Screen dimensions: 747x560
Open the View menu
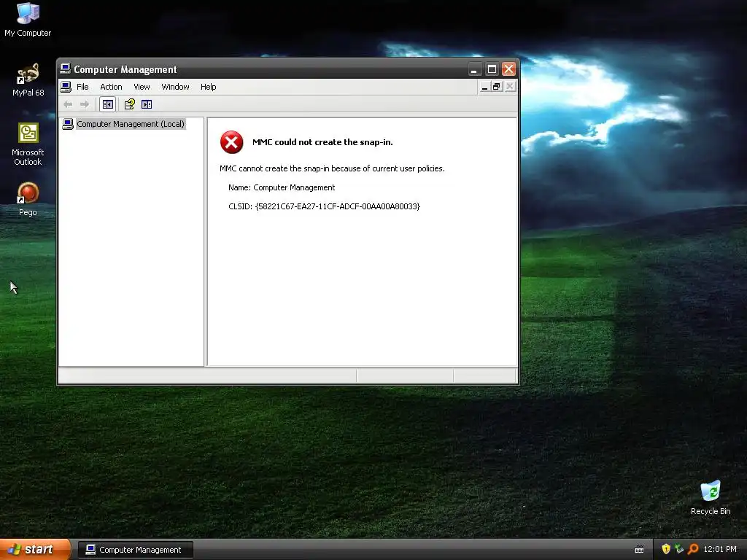coord(142,87)
